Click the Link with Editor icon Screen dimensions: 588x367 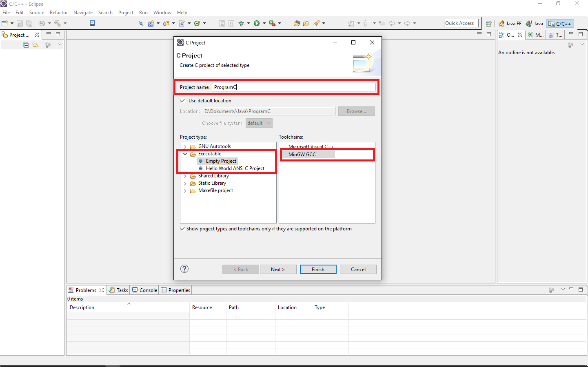pyautogui.click(x=35, y=45)
